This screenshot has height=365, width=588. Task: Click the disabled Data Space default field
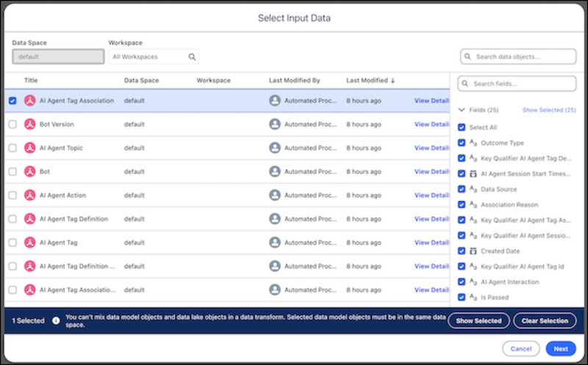click(58, 57)
